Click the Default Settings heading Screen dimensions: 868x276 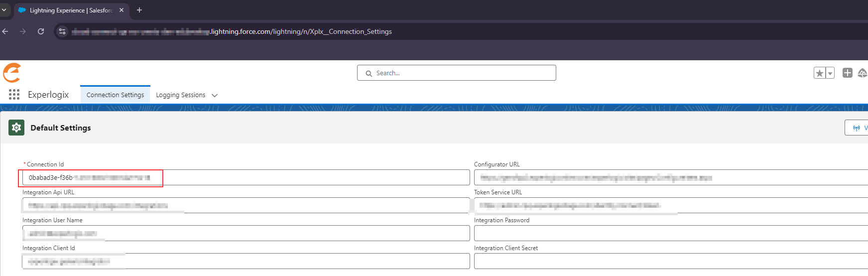[x=61, y=128]
